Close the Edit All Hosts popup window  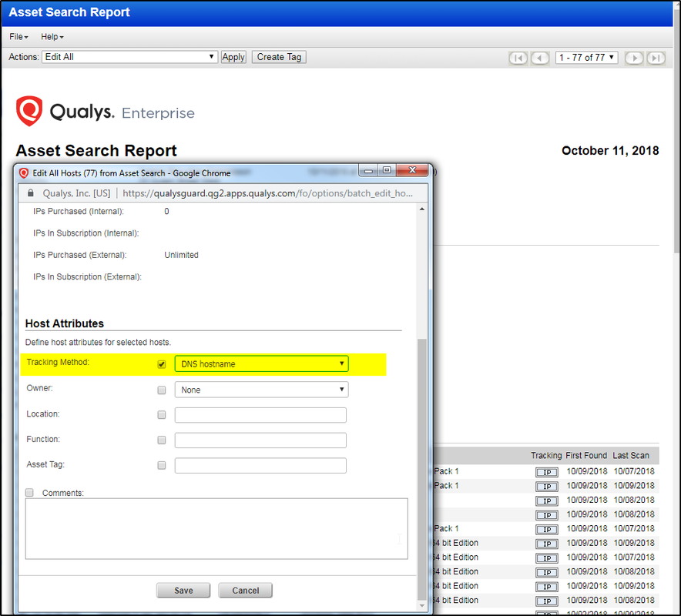[x=413, y=170]
